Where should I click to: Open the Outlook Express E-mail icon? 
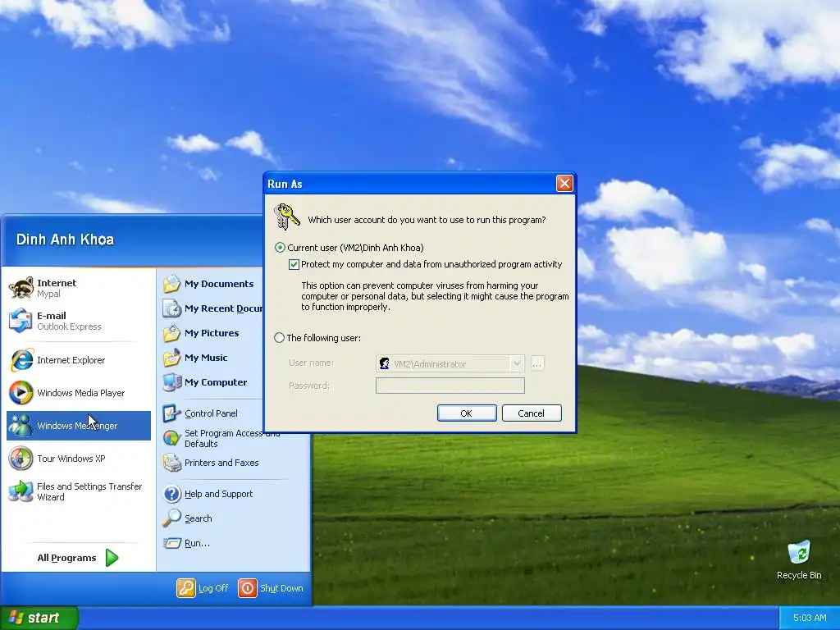coord(21,321)
